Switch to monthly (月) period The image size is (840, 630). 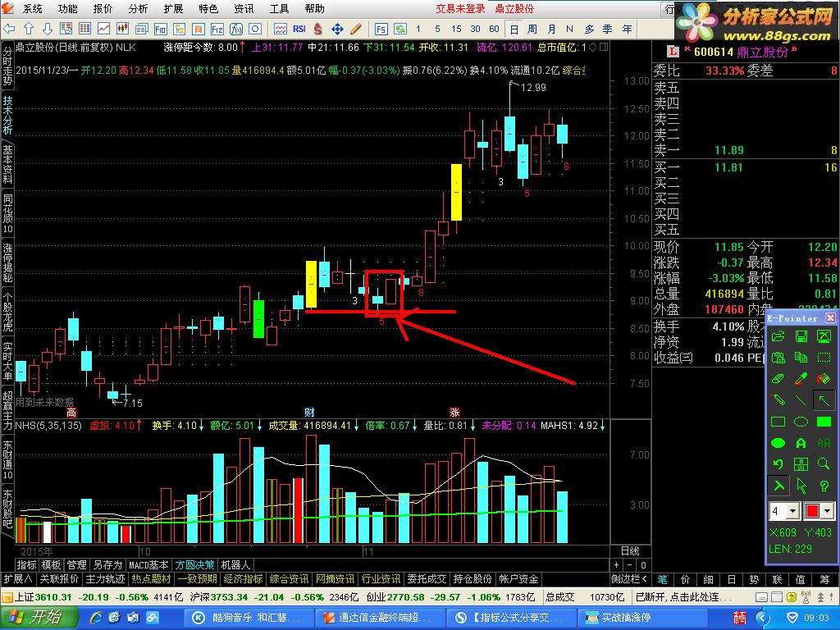551,29
